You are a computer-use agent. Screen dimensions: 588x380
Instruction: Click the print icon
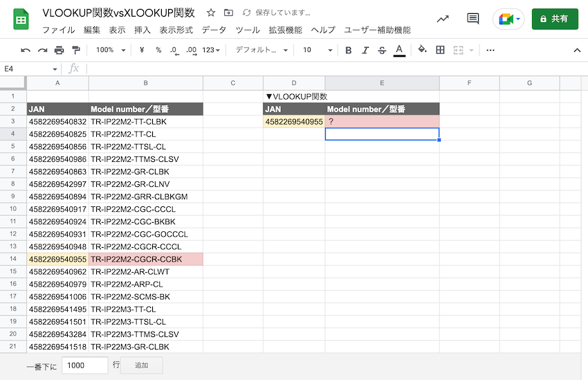pyautogui.click(x=59, y=50)
